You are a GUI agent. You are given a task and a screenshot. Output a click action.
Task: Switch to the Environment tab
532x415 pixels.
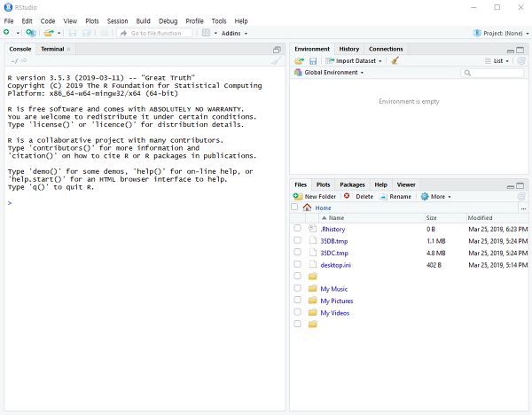pos(312,49)
